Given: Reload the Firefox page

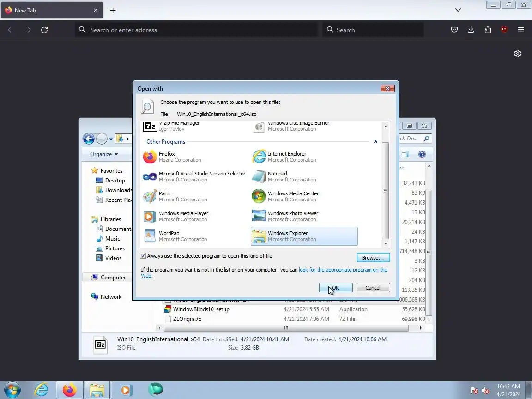Looking at the screenshot, I should tap(44, 30).
